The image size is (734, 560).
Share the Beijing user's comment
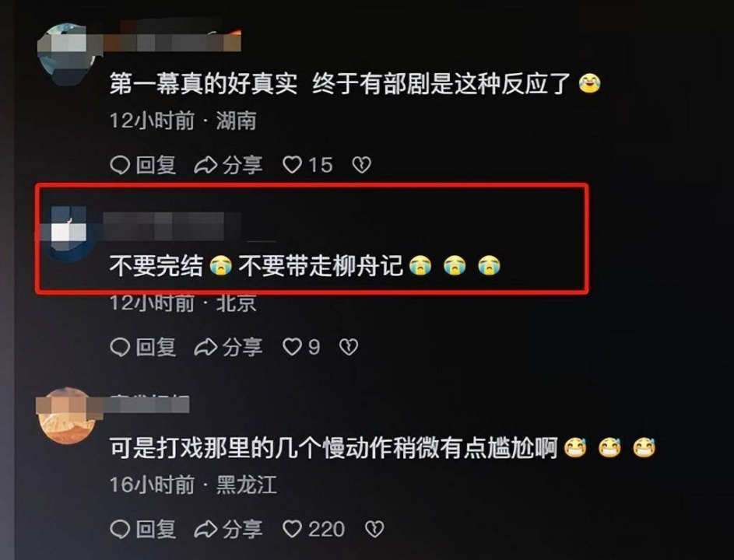[x=228, y=347]
